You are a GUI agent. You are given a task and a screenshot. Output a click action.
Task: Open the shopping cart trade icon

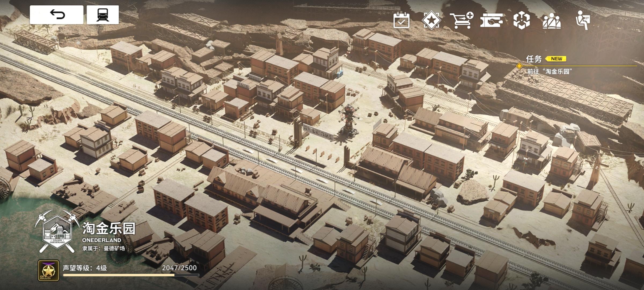pos(461,20)
